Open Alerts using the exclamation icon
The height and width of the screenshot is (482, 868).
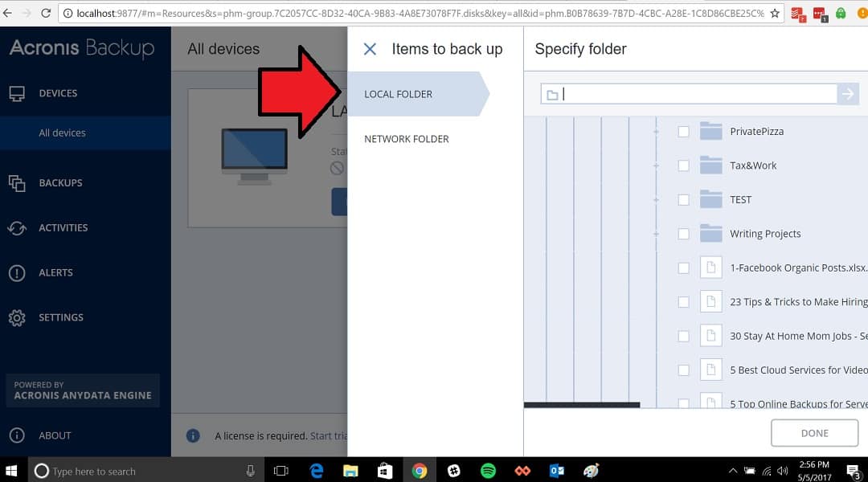17,273
